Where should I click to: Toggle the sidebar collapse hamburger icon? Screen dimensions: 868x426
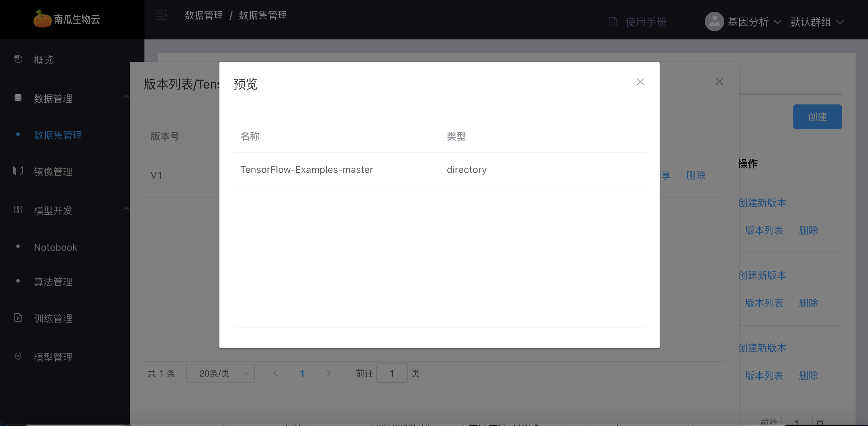click(x=162, y=15)
